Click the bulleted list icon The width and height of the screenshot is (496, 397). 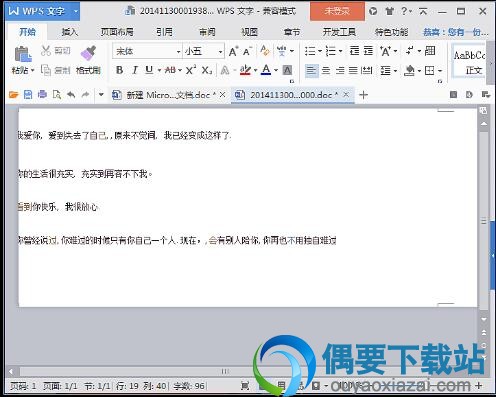tap(310, 51)
